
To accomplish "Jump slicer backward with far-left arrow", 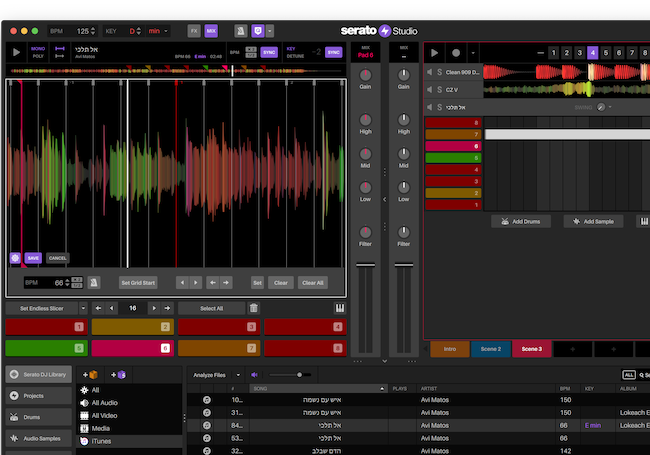I will click(98, 308).
